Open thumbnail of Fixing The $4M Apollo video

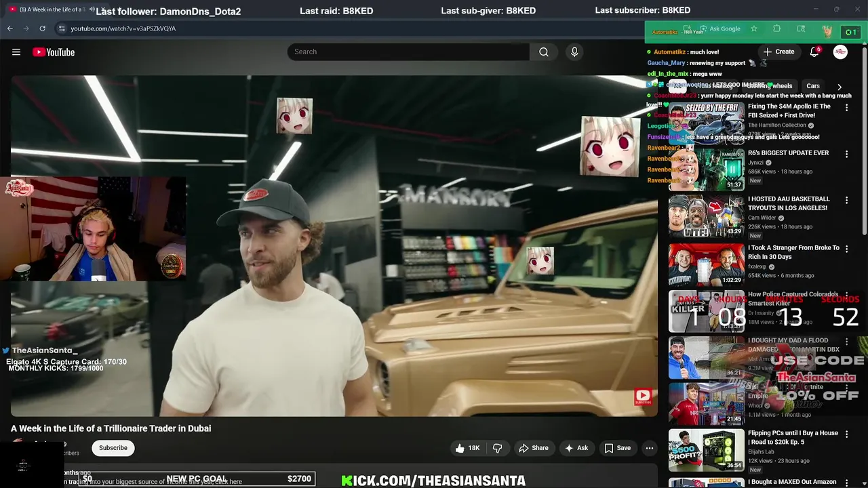coord(707,123)
